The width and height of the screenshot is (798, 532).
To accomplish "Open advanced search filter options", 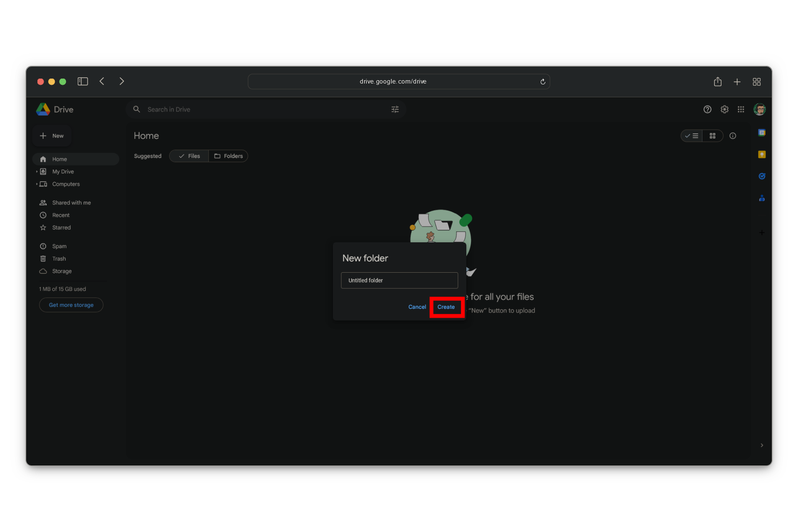I will (x=395, y=109).
